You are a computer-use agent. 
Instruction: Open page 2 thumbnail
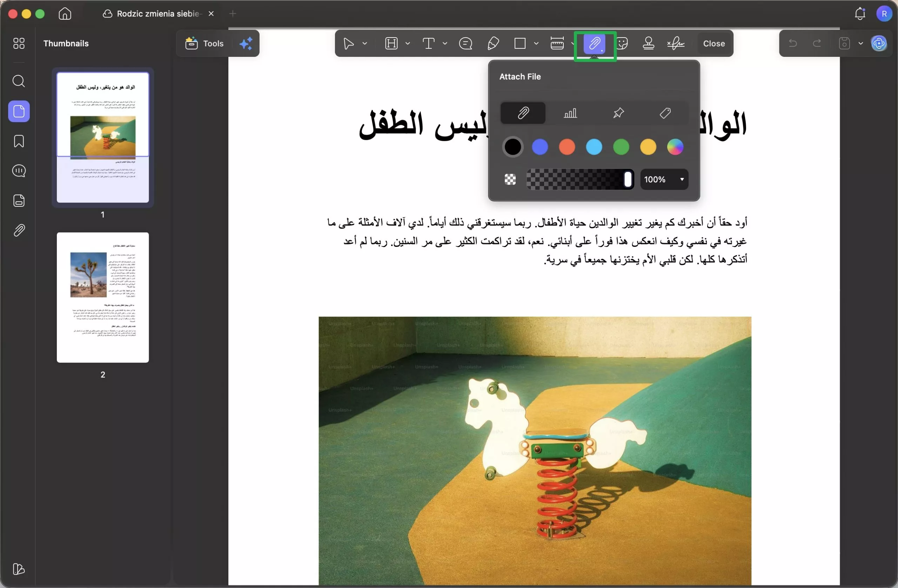click(x=103, y=298)
